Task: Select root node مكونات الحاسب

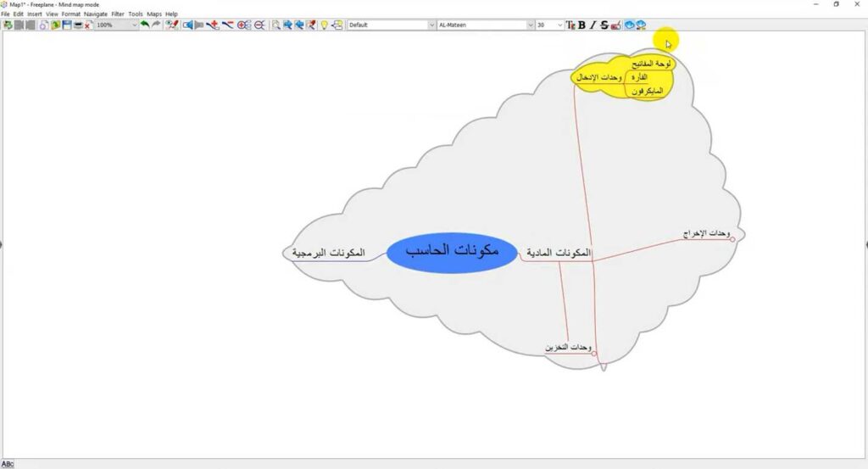Action: coord(452,252)
